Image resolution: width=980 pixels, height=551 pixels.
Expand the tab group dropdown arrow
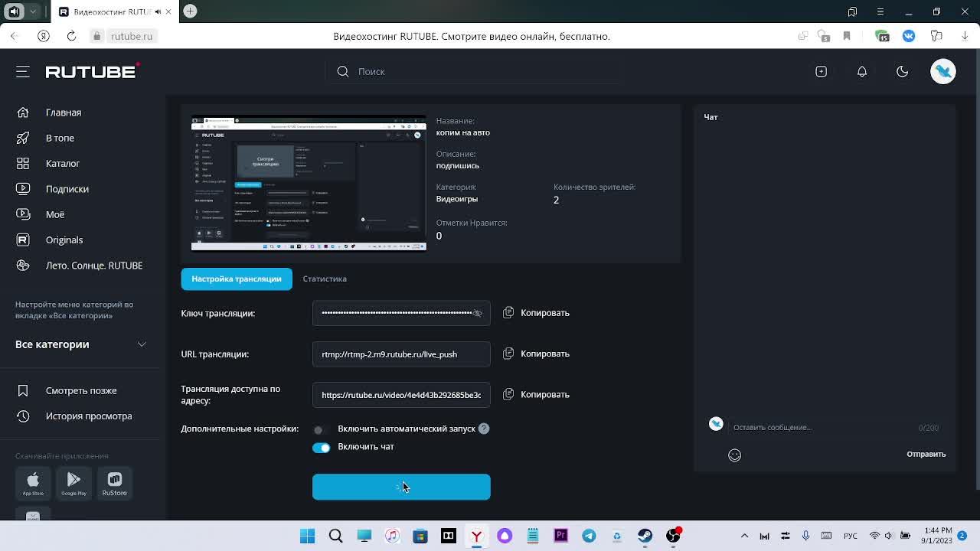[33, 11]
